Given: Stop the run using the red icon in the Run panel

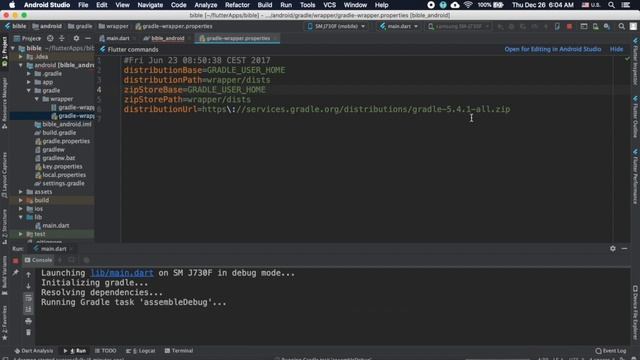Looking at the screenshot, I should tap(16, 260).
